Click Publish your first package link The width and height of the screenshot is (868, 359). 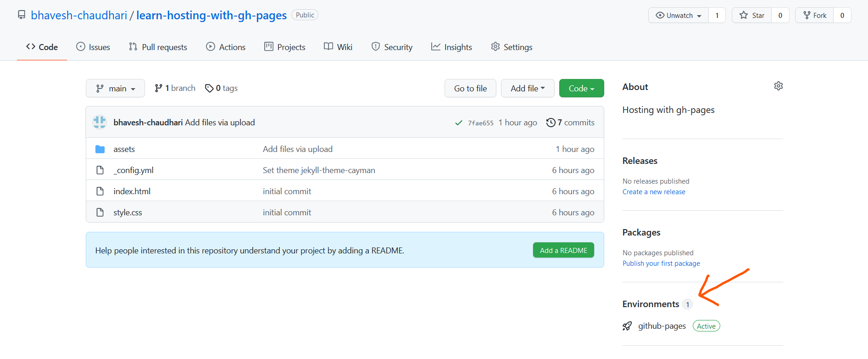pyautogui.click(x=661, y=264)
